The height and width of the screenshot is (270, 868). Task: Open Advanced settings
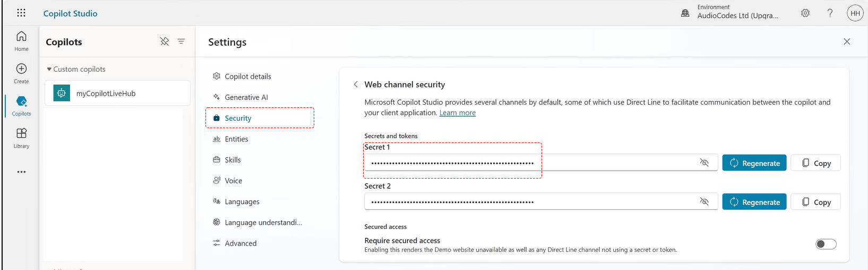coord(234,243)
